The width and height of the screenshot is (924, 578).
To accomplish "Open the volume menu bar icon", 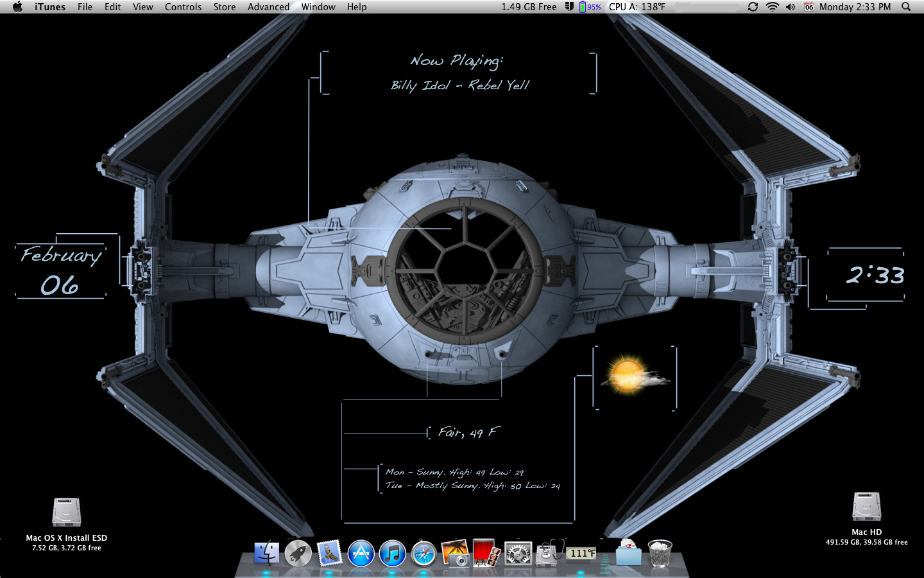I will click(790, 6).
